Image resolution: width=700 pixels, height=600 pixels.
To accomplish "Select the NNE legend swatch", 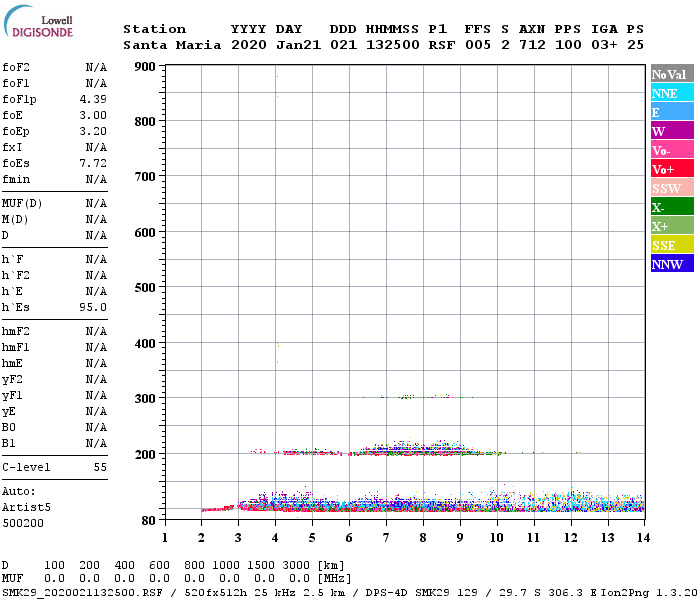I will 672,93.
